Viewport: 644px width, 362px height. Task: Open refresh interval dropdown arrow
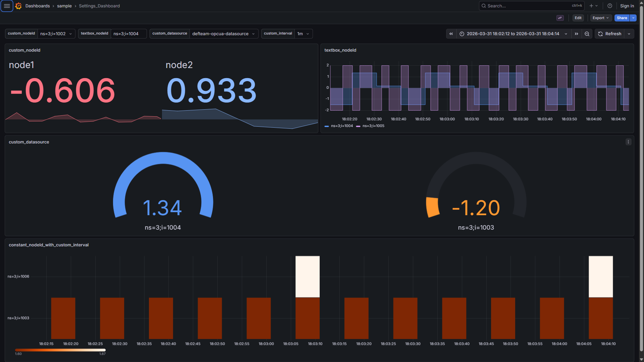629,34
